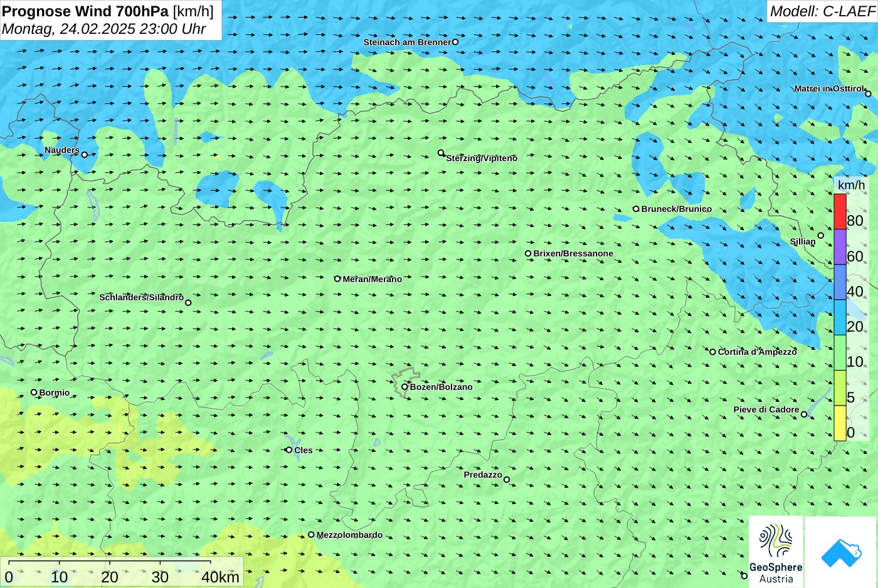
Task: Select the Pieve di Cadore marker
Action: 804,414
